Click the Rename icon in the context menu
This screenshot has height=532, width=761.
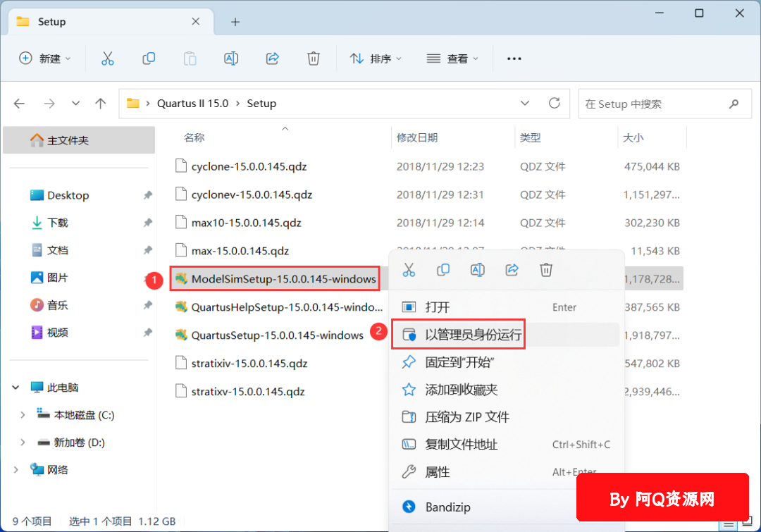478,270
